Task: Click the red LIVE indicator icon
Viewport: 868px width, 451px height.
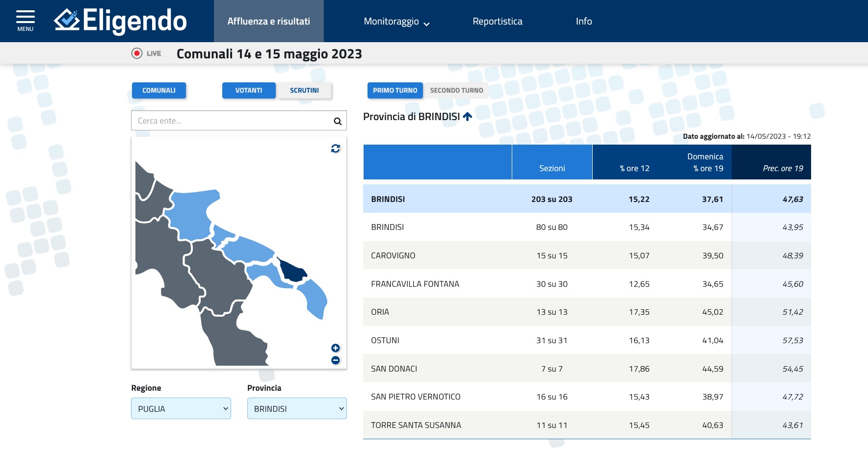Action: [x=137, y=53]
